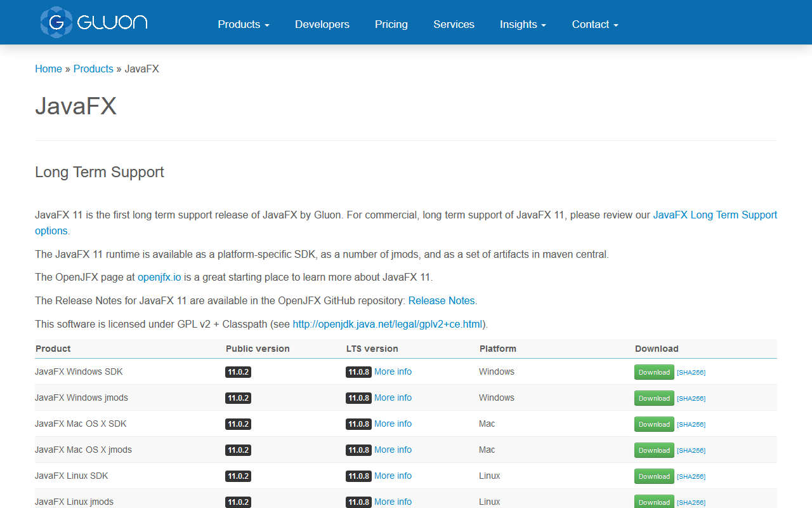This screenshot has width=812, height=508.
Task: Click the Public version column header
Action: pos(258,349)
